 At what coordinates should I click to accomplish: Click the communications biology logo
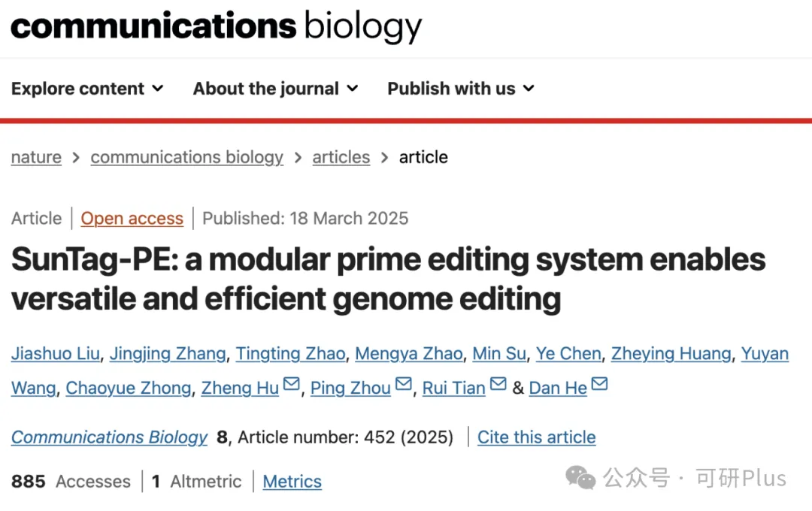coord(217,26)
